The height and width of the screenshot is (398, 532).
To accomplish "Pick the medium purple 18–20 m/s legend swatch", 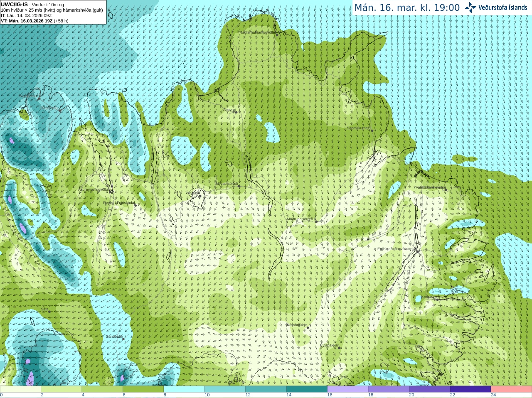I will pyautogui.click(x=389, y=389).
